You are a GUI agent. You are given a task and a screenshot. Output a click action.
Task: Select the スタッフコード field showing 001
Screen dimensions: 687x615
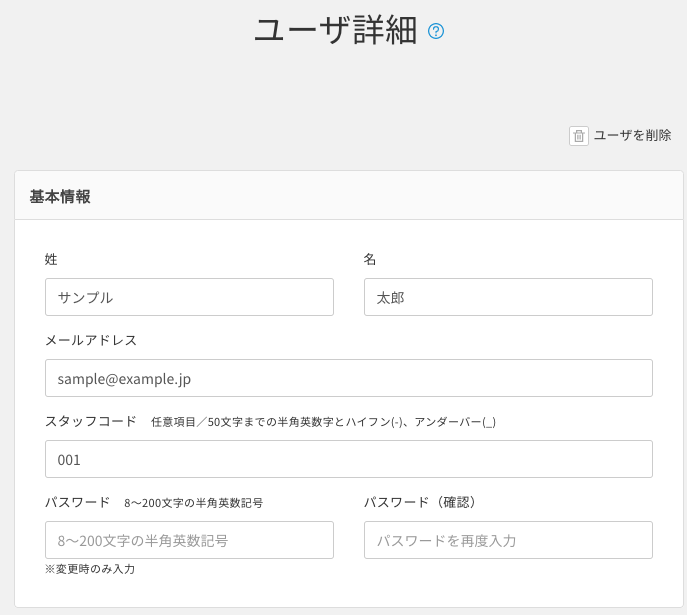pyautogui.click(x=348, y=459)
